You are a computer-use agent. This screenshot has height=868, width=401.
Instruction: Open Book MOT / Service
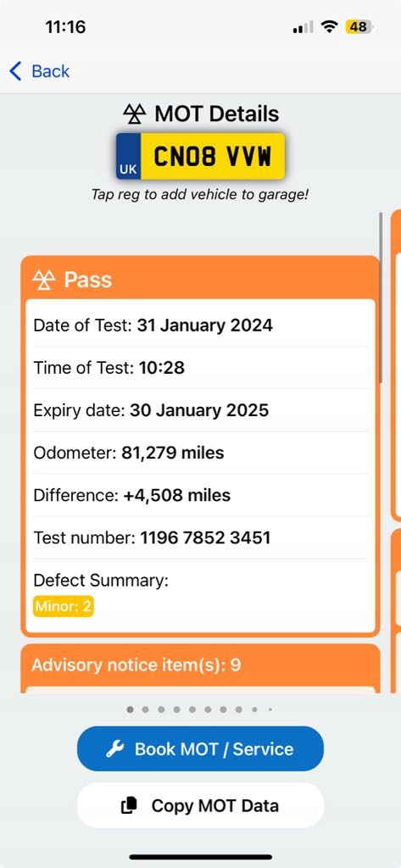tap(200, 749)
